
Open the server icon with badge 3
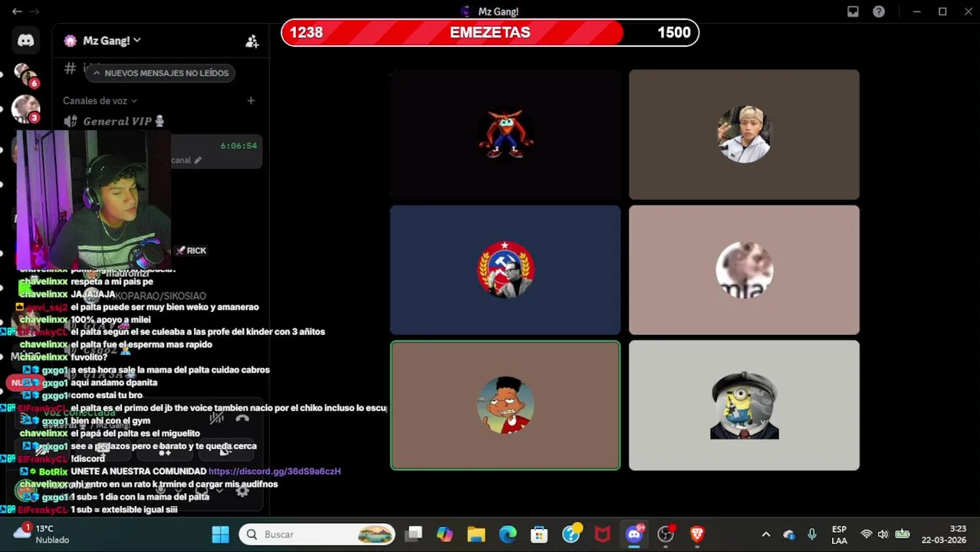click(x=26, y=109)
